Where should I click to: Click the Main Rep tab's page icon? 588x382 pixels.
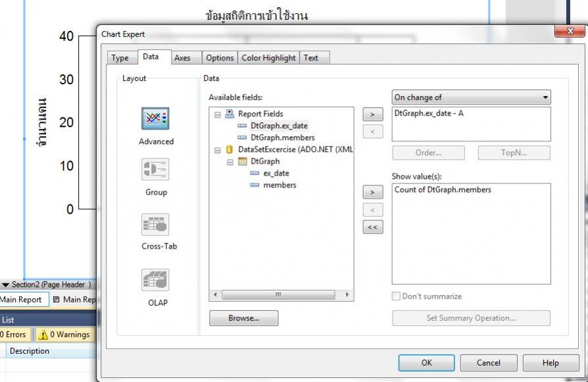[57, 300]
